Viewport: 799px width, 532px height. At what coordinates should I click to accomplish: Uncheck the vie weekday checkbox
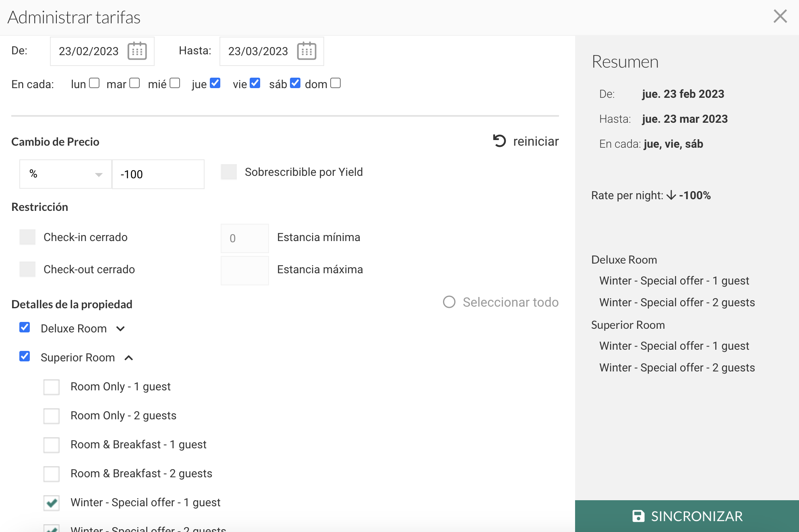click(255, 83)
